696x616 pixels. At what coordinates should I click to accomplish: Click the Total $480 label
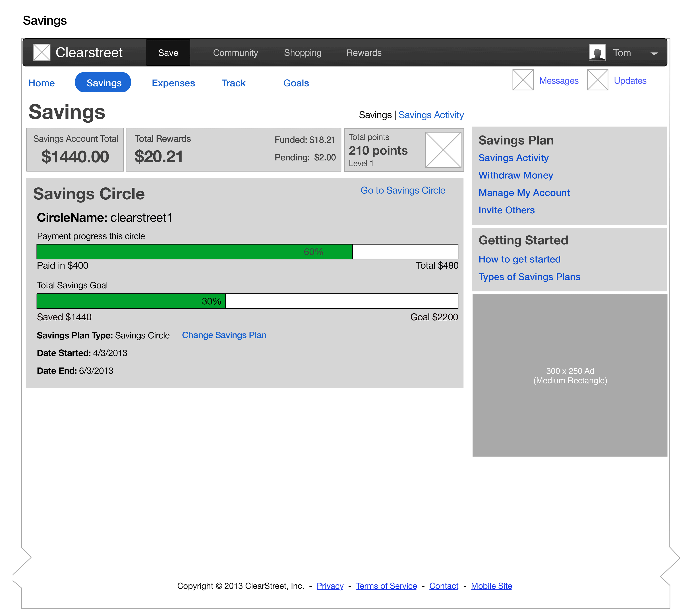point(437,266)
